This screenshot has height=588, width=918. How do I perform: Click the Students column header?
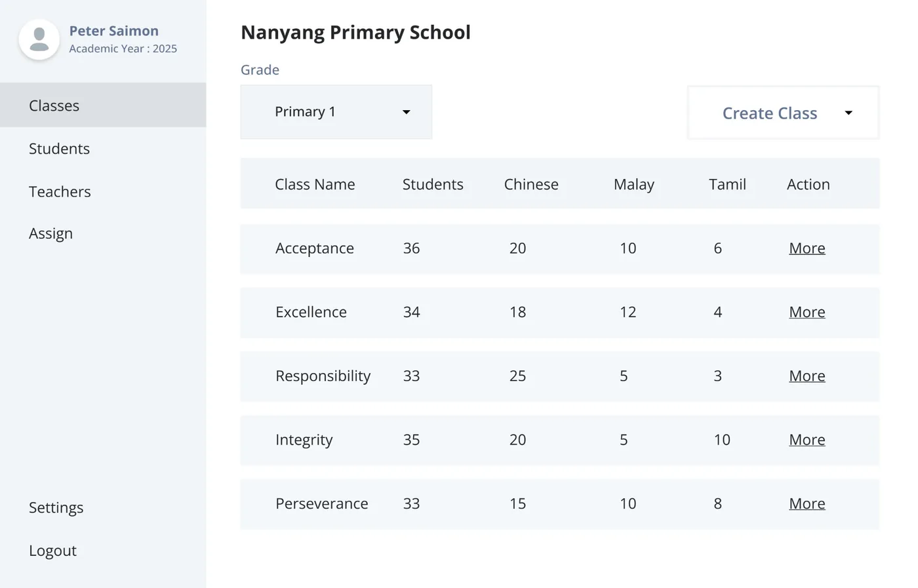pyautogui.click(x=433, y=184)
